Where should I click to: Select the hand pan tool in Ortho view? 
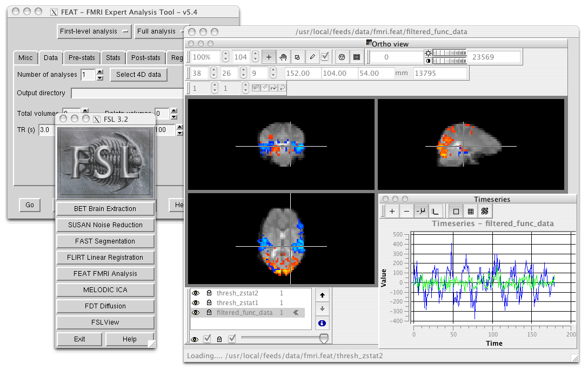click(x=283, y=57)
